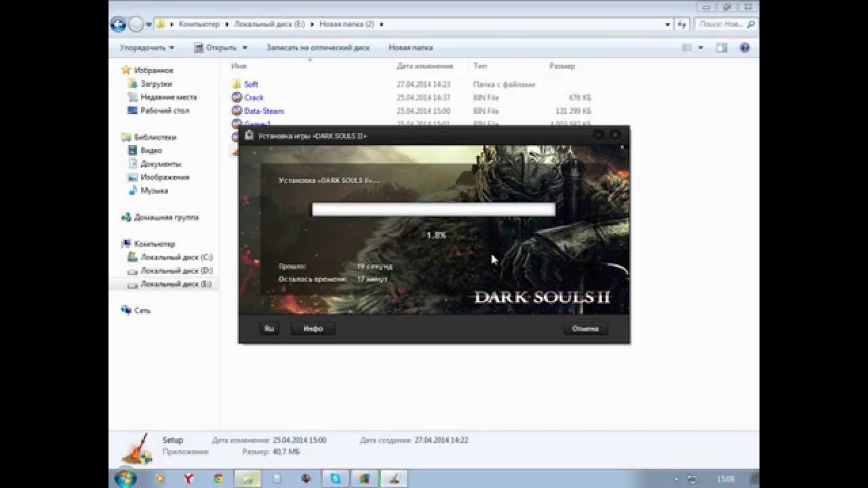Open Локальный диск (C:) in the tree
The height and width of the screenshot is (488, 868).
pos(176,258)
